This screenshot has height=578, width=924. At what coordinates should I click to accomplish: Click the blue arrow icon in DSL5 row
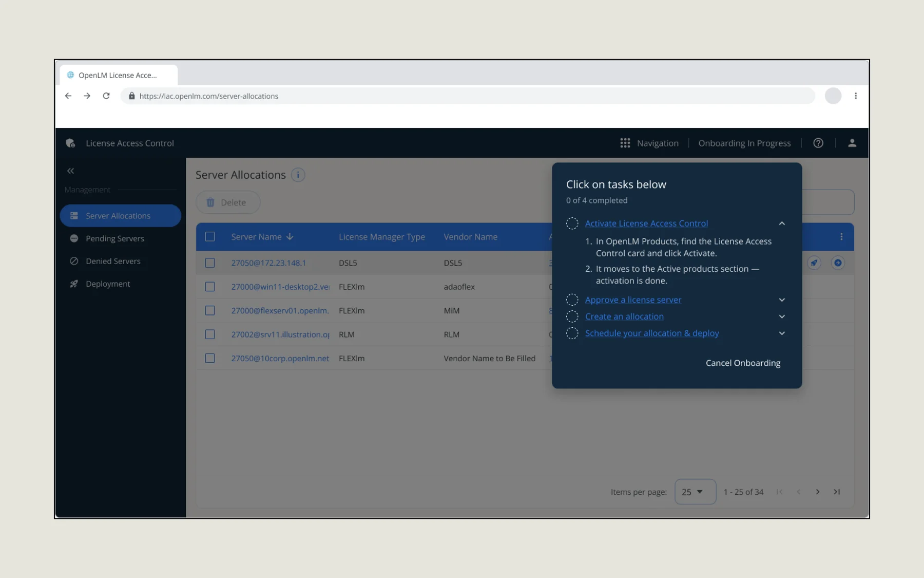838,263
